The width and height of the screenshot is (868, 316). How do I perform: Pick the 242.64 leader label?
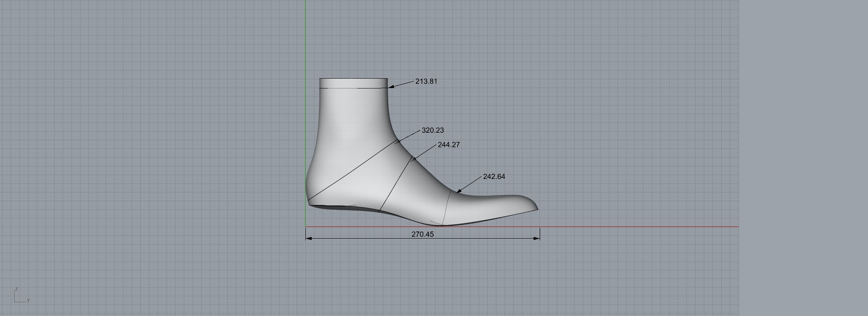494,177
